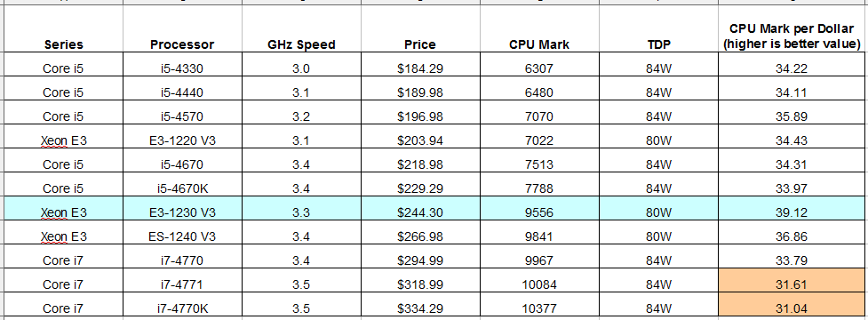Select the misspelled ES-1240 V3 cell
The height and width of the screenshot is (320, 868).
[182, 236]
